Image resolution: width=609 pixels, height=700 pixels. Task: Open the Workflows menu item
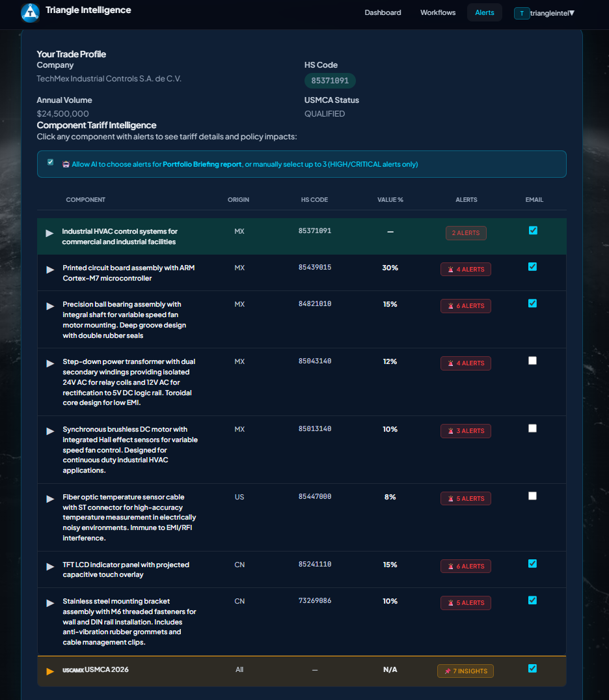[x=437, y=12]
